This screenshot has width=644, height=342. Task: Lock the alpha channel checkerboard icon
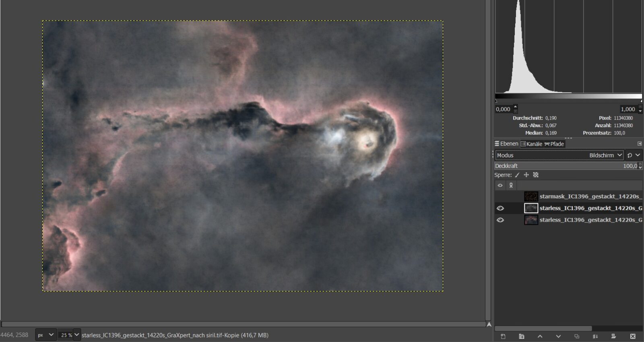pyautogui.click(x=536, y=175)
